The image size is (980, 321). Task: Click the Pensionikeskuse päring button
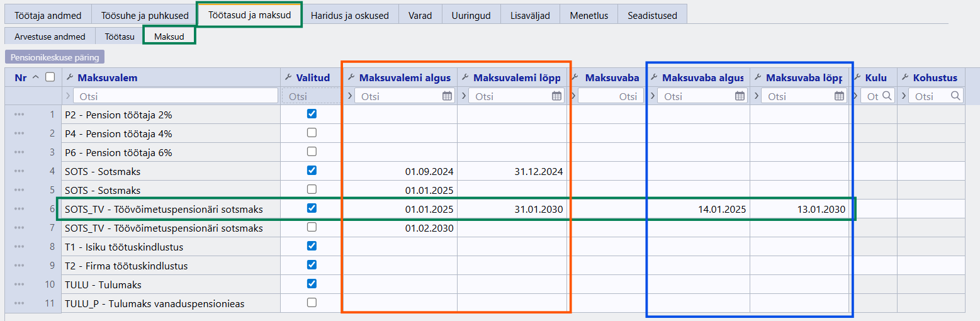[x=55, y=57]
